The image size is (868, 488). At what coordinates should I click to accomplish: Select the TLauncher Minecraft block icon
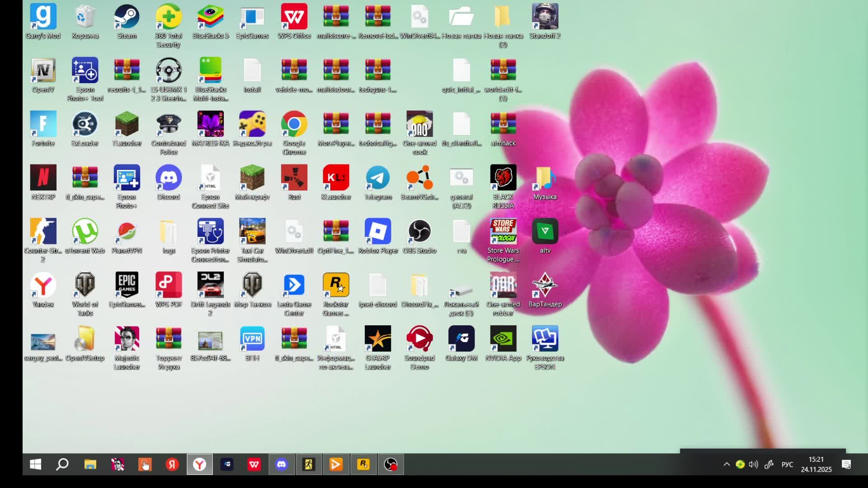[x=127, y=124]
